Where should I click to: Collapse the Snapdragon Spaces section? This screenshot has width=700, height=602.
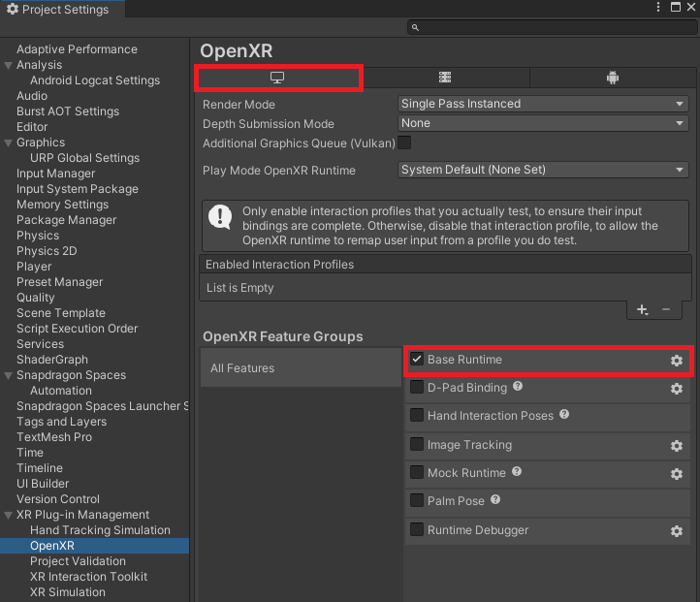(x=8, y=376)
